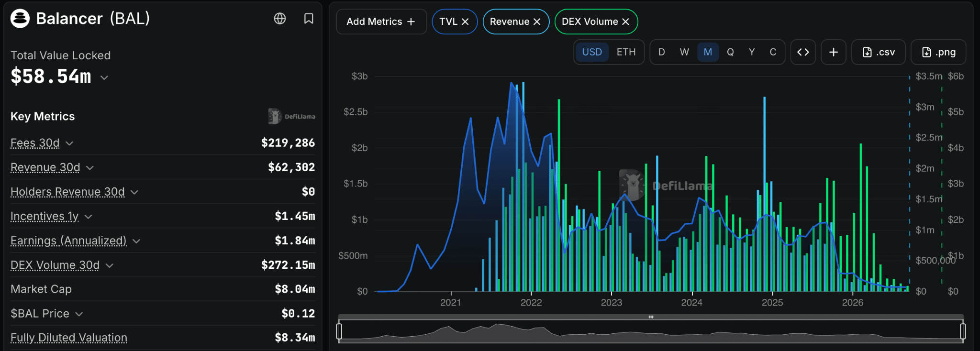Click the $62,302 revenue value
Image resolution: width=980 pixels, height=351 pixels.
291,167
